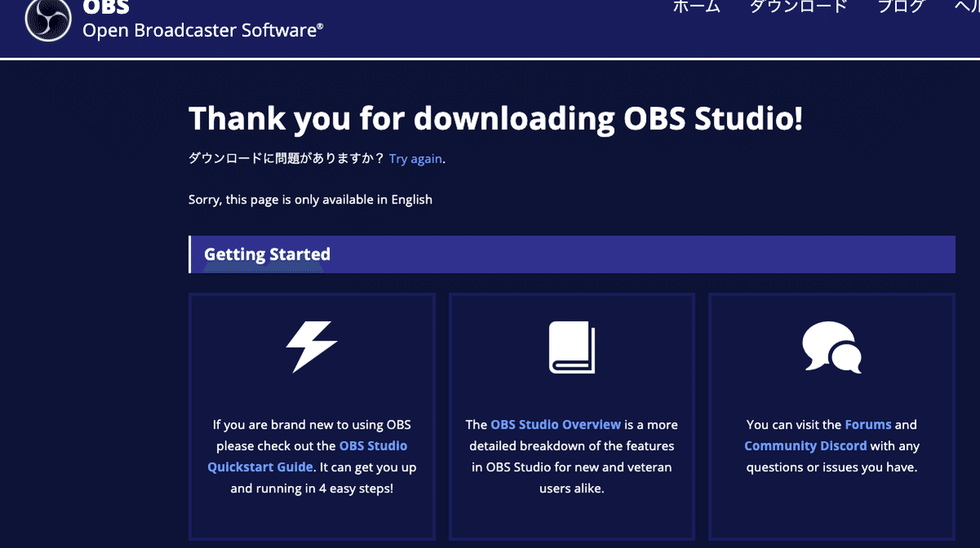Open the OBS Studio Overview link

556,425
